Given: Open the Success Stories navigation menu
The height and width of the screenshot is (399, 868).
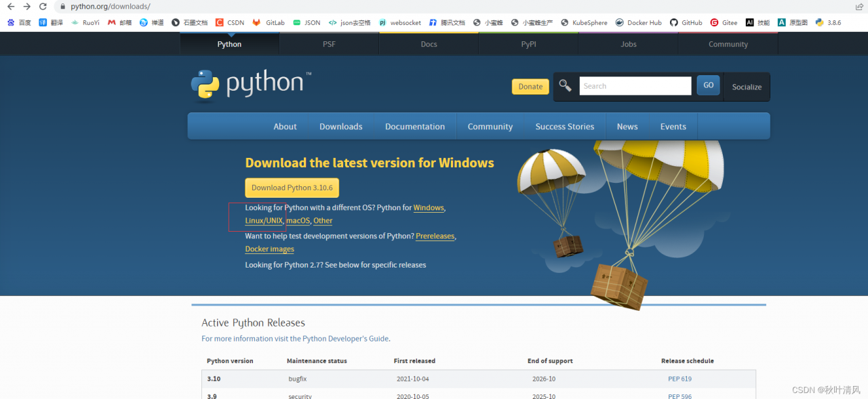Looking at the screenshot, I should [565, 127].
